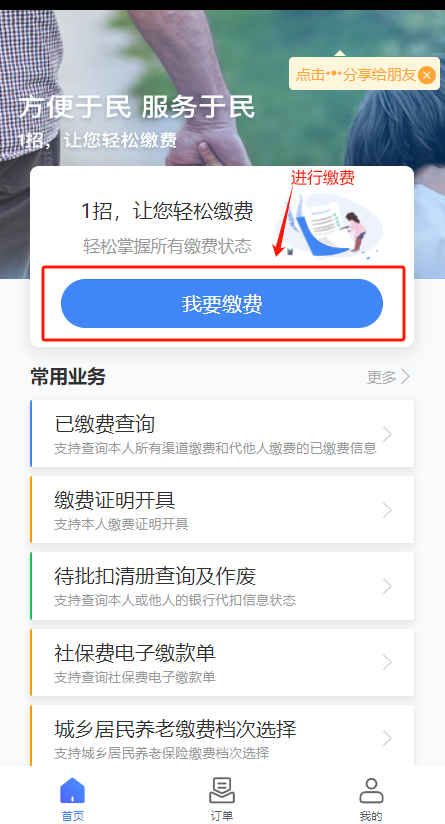Image resolution: width=445 pixels, height=824 pixels.
Task: Click the 我要缴费 button
Action: point(222,304)
